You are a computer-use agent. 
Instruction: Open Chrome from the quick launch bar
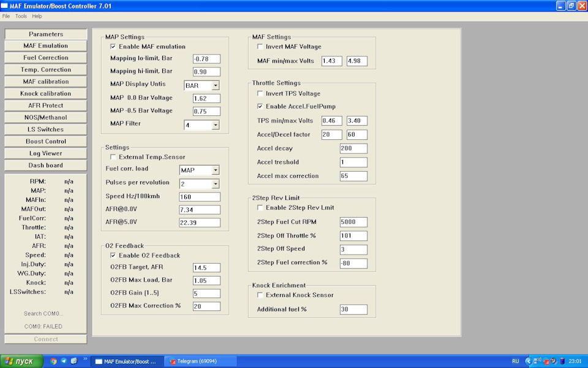[x=53, y=361]
